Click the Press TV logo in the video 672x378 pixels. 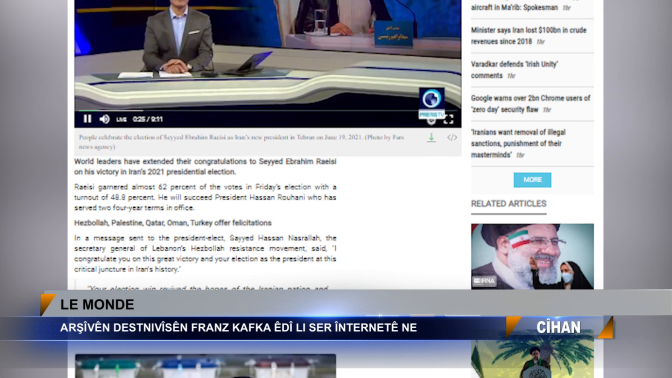click(432, 102)
